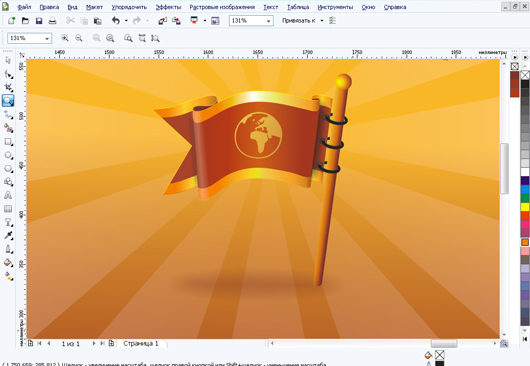Select the Rectangle tool
The width and height of the screenshot is (530, 366).
pos(8,142)
